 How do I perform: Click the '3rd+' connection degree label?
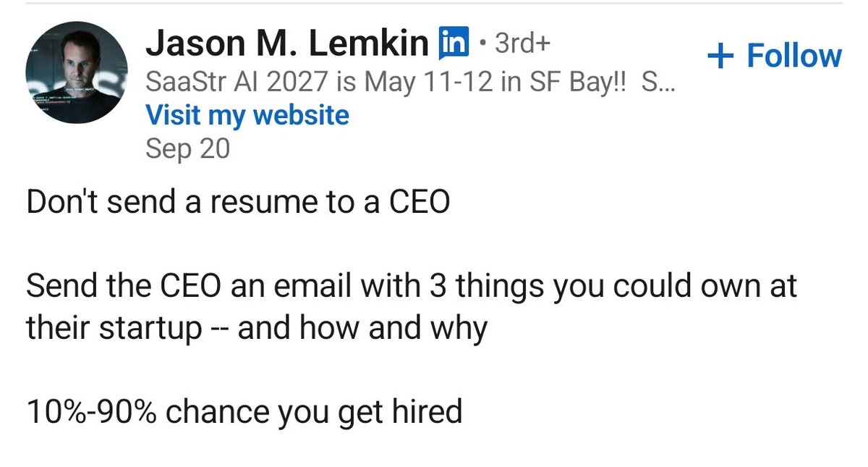point(522,44)
